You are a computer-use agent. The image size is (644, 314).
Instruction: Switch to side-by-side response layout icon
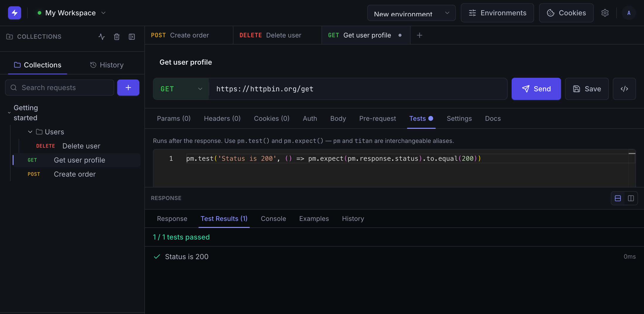click(631, 198)
